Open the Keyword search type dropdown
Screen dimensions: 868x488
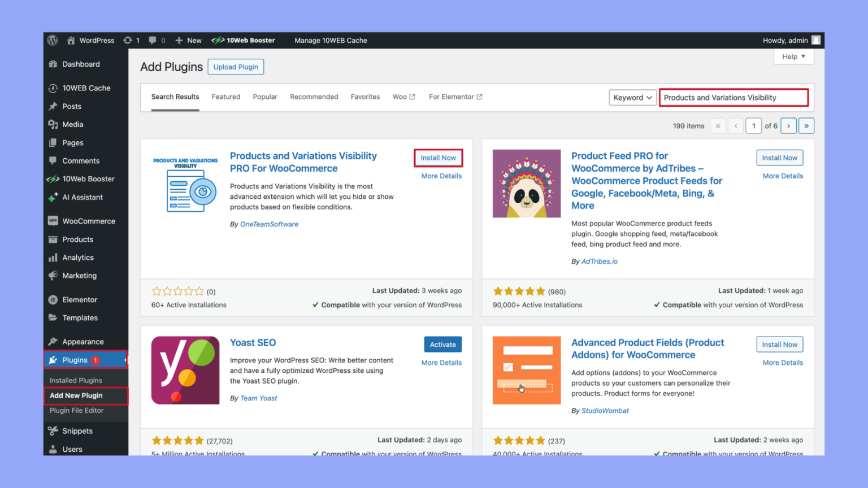pos(632,97)
